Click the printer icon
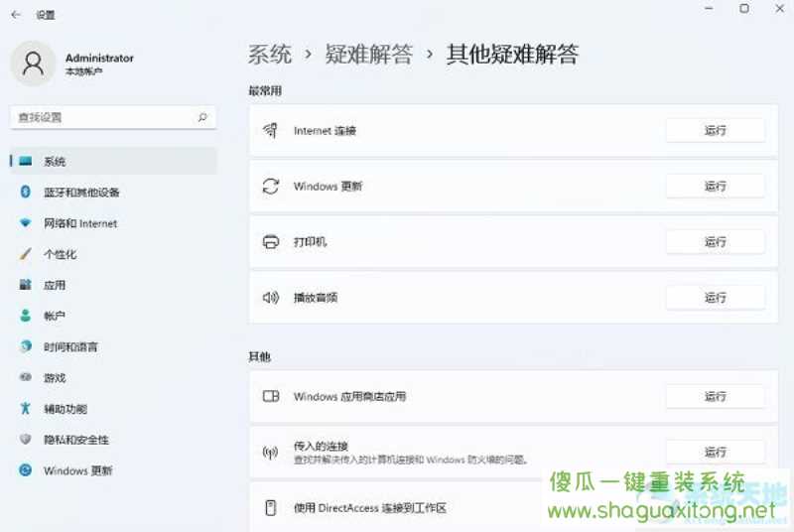Viewport: 794px width, 532px height. coord(270,242)
